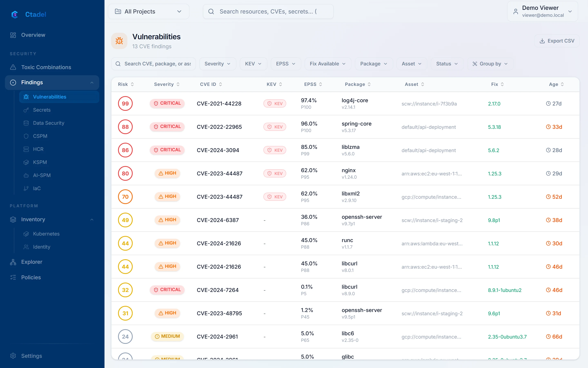
Task: Open HCR server icon item
Action: click(x=59, y=149)
